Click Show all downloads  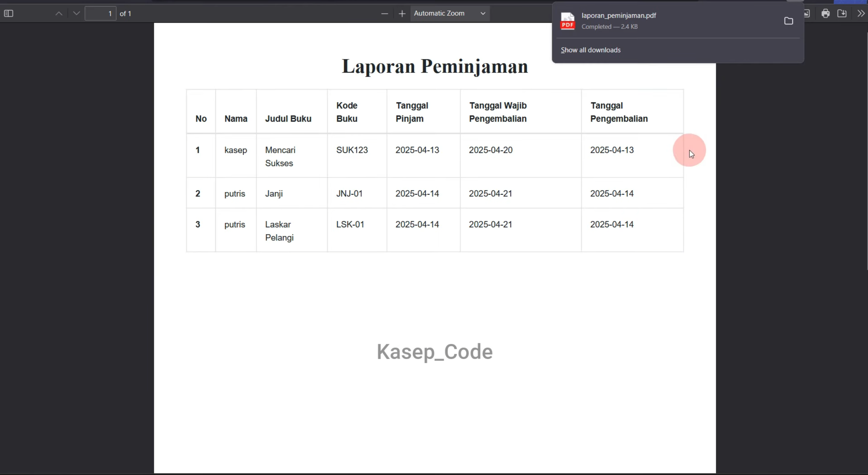(591, 50)
